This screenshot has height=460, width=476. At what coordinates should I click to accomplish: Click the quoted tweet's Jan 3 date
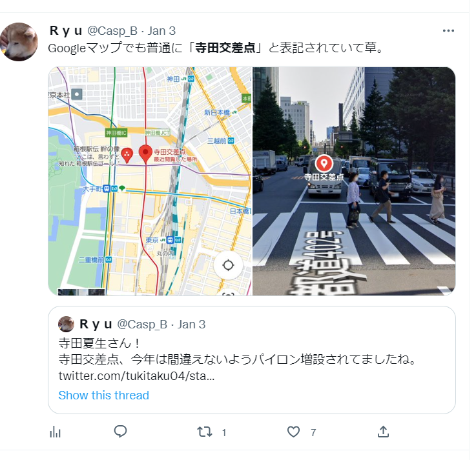[191, 325]
